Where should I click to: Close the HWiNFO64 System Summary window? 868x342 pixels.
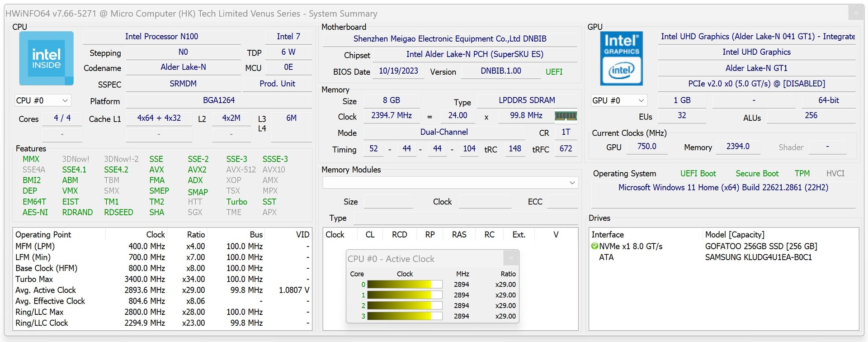[x=855, y=13]
